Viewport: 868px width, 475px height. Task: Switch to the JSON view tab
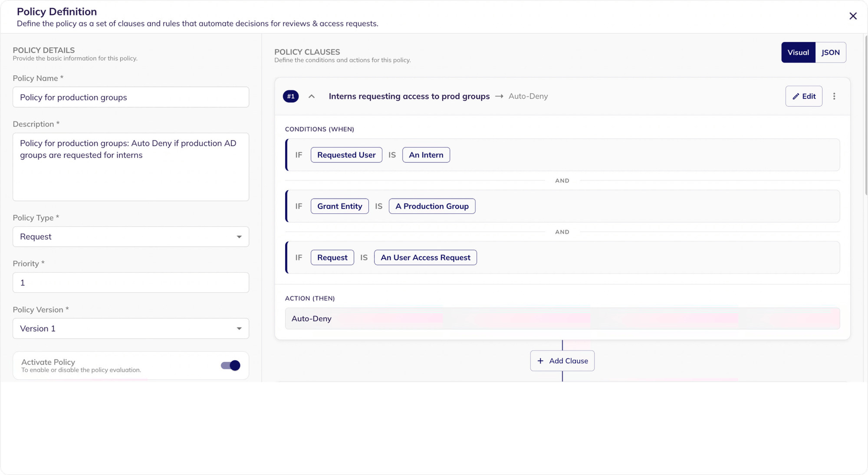click(x=830, y=52)
